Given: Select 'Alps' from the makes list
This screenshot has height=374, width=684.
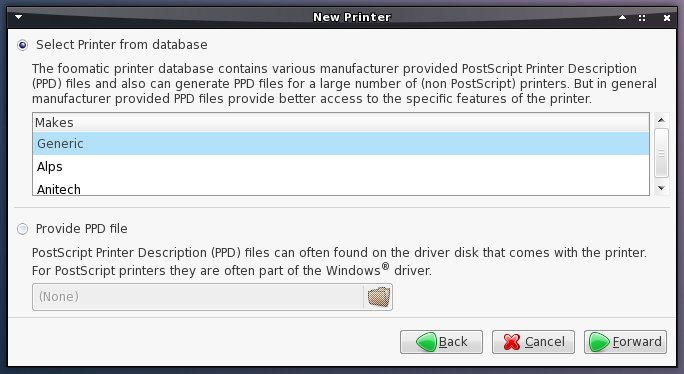Looking at the screenshot, I should point(341,167).
